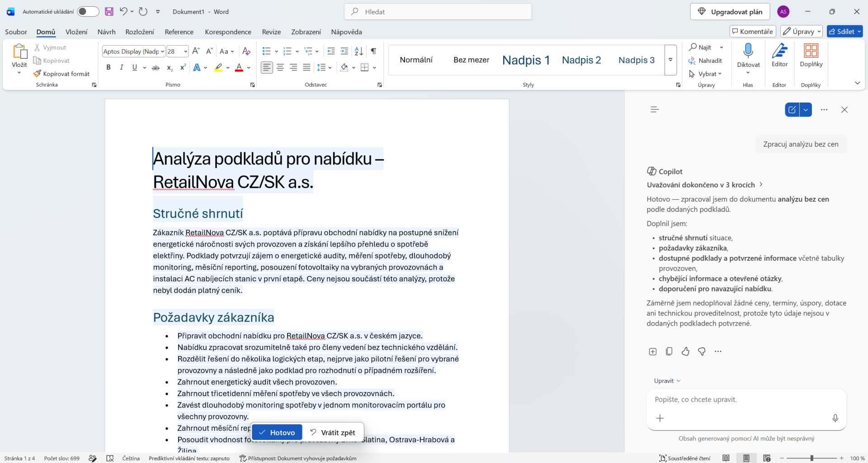Click Kopírovat formát painter

click(x=61, y=74)
